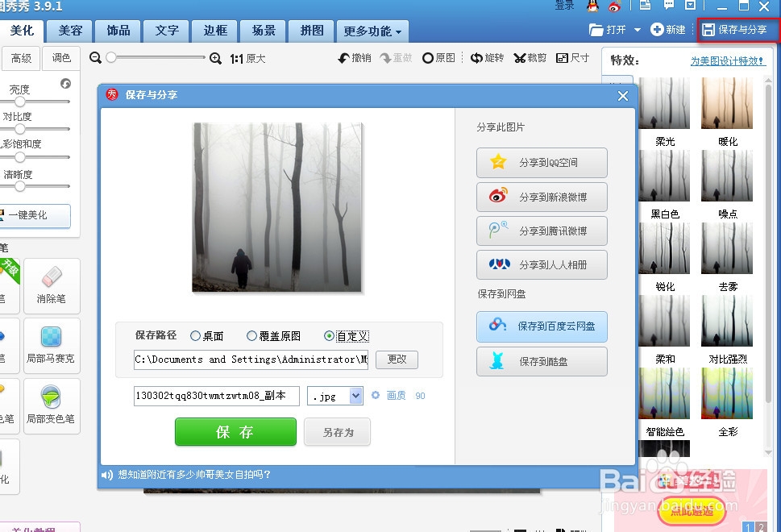The width and height of the screenshot is (781, 532).
Task: Select the 覆盖原图 radio option
Action: click(x=274, y=336)
